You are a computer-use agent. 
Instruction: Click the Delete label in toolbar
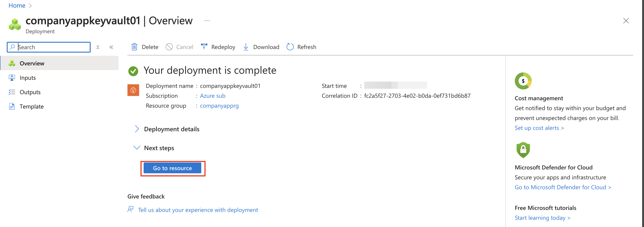point(150,47)
